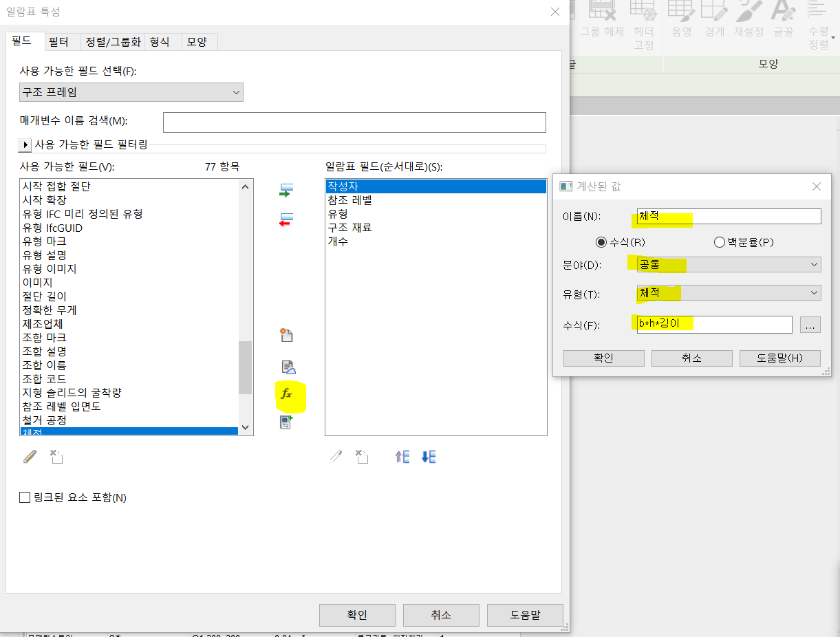The width and height of the screenshot is (840, 637).
Task: Move the selected schedule field down
Action: (x=429, y=457)
